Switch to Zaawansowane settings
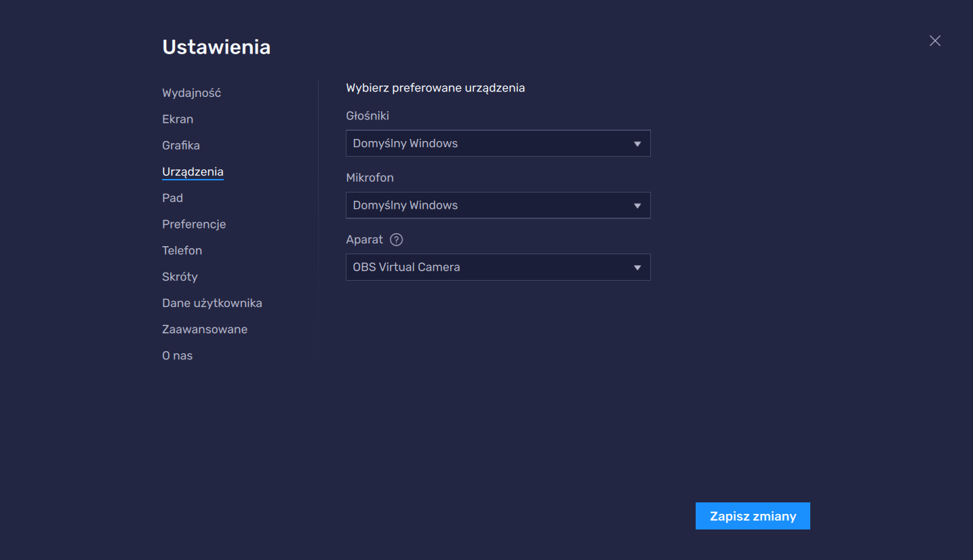Screen dimensions: 973x560 pos(205,329)
